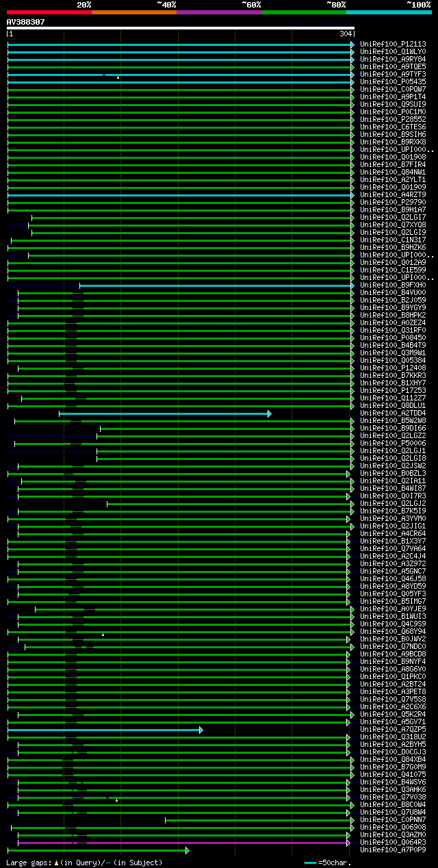The image size is (438, 868).
Task: Select label UniRef100_A5GNC7
Action: click(x=393, y=571)
